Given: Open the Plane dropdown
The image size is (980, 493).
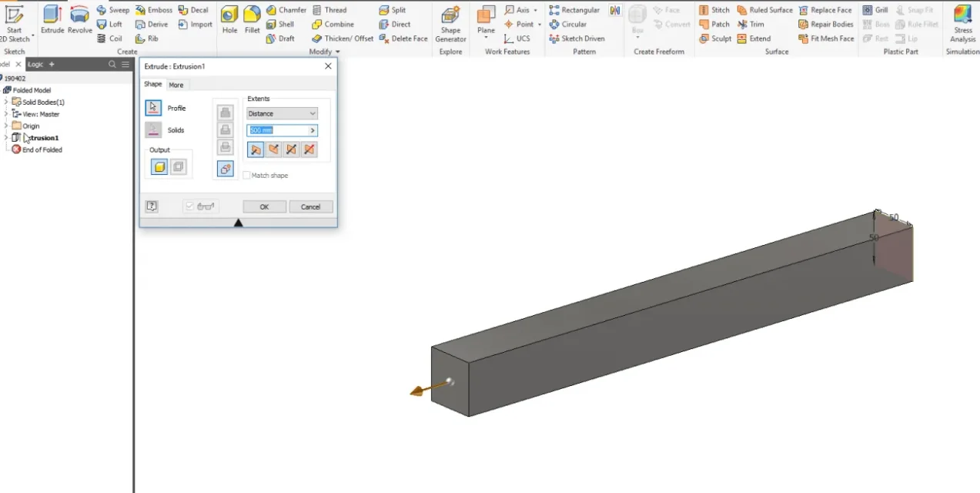Looking at the screenshot, I should tap(486, 38).
